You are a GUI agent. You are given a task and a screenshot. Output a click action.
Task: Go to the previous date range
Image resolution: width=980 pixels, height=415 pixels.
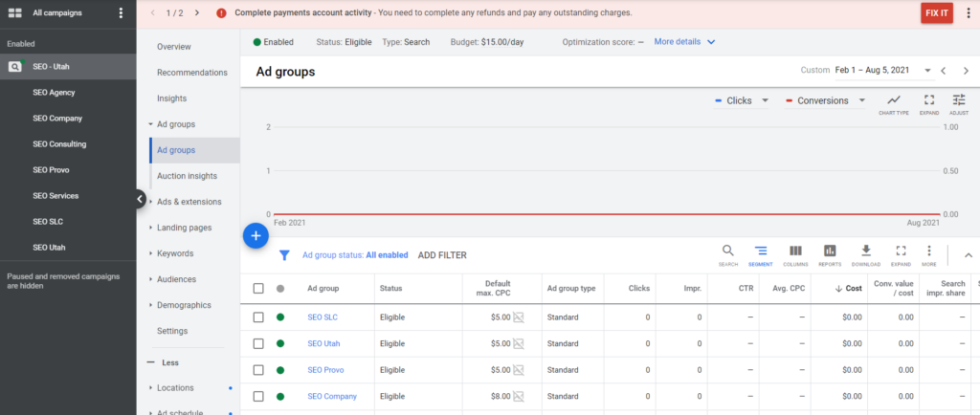[944, 71]
